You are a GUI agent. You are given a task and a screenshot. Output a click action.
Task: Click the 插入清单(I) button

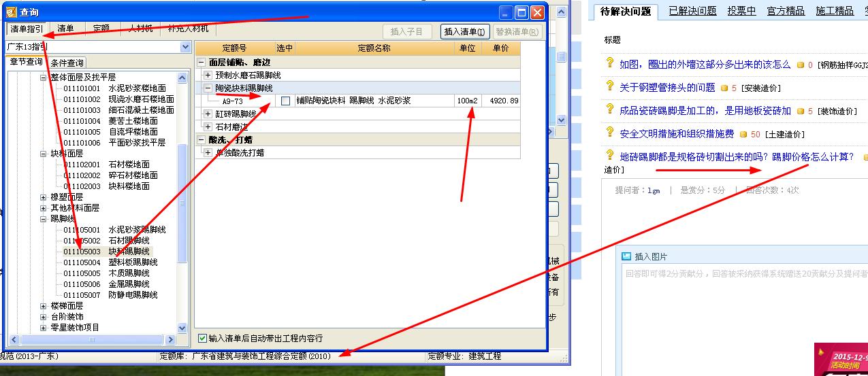[465, 31]
